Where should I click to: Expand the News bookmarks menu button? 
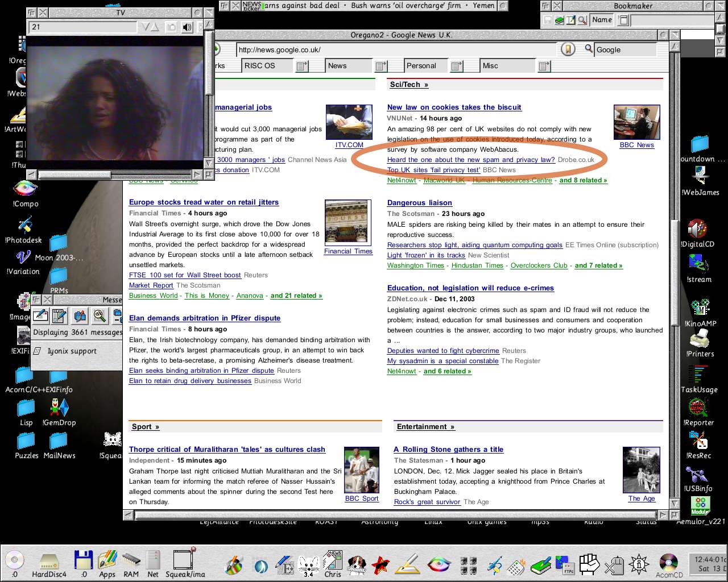tap(380, 66)
